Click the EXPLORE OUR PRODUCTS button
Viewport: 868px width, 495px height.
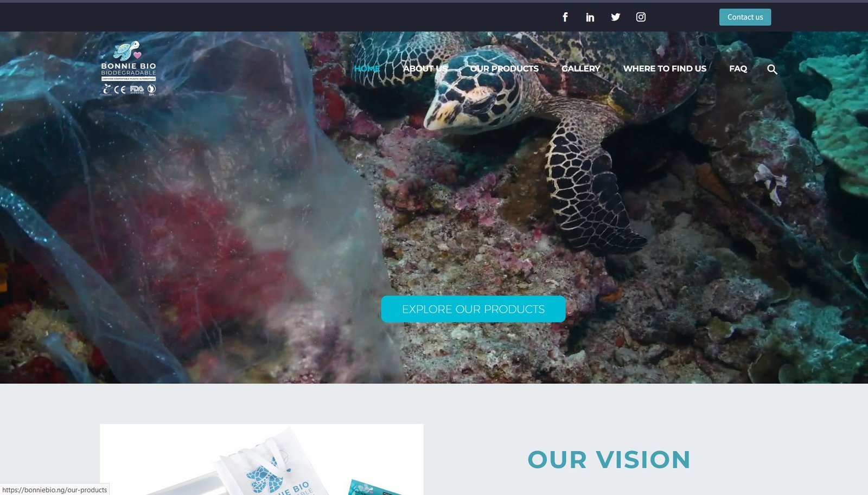(x=473, y=309)
